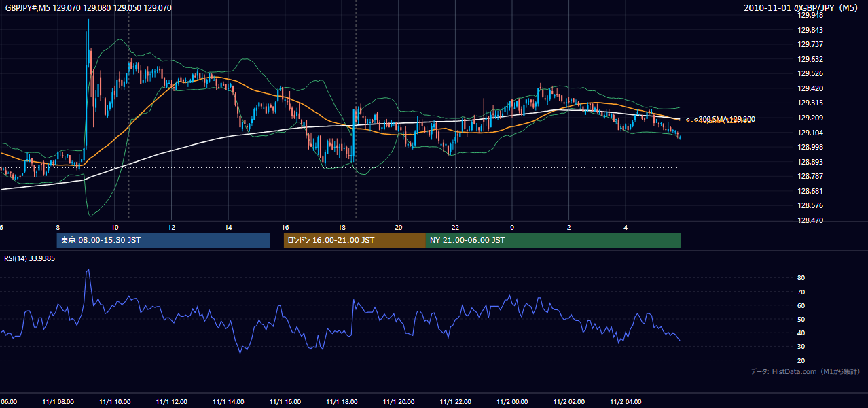Screen dimensions: 868x408
Task: Click the 200 SMA 129.200 annotation label
Action: pos(724,120)
